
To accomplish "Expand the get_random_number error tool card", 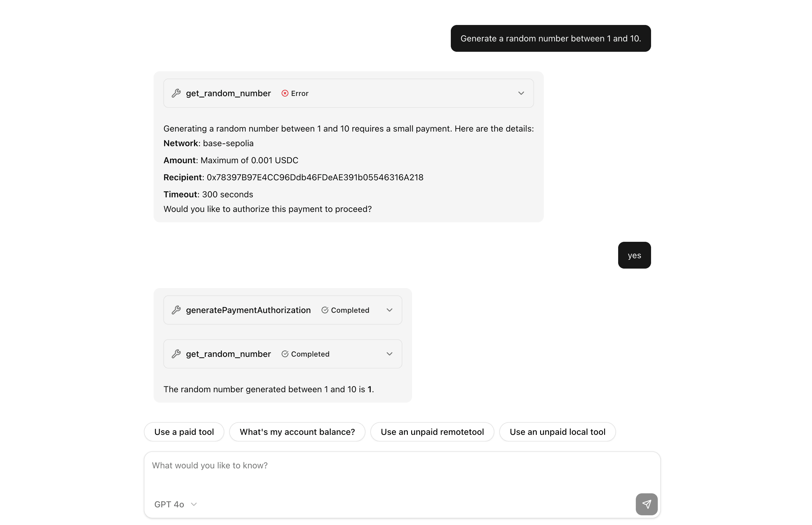I will tap(521, 93).
